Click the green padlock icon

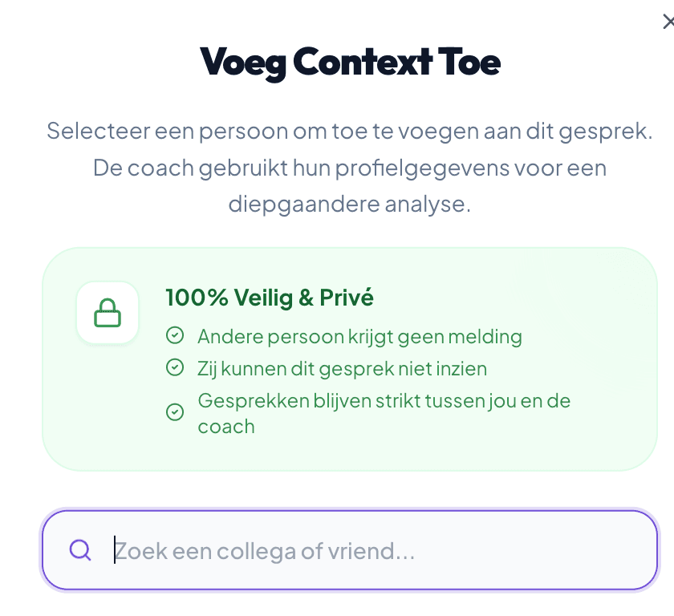pos(108,313)
